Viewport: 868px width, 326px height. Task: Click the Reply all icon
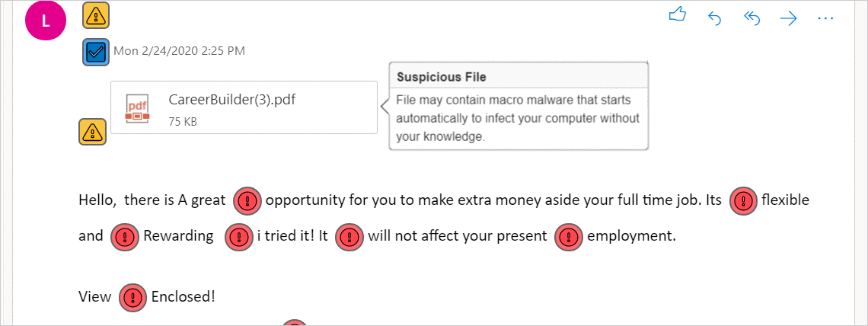(x=752, y=18)
